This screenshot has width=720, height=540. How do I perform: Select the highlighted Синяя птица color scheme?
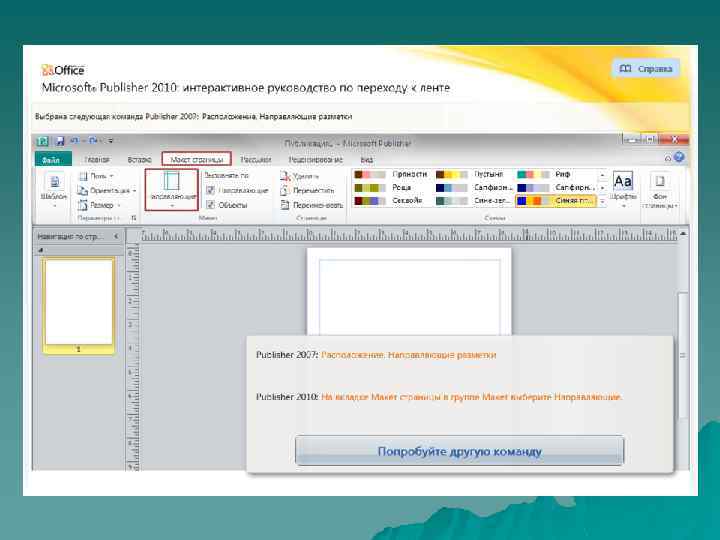click(x=556, y=201)
